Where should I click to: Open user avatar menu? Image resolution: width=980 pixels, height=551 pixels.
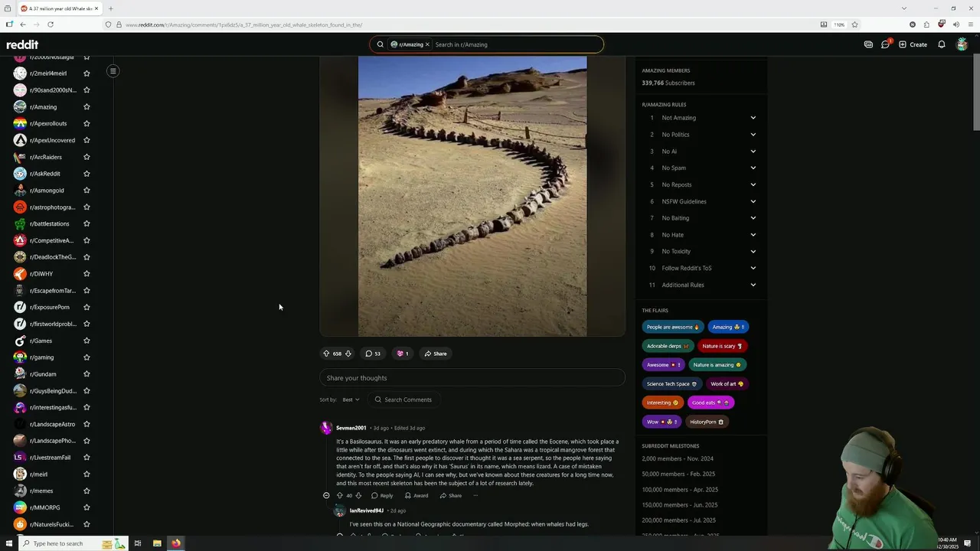962,44
